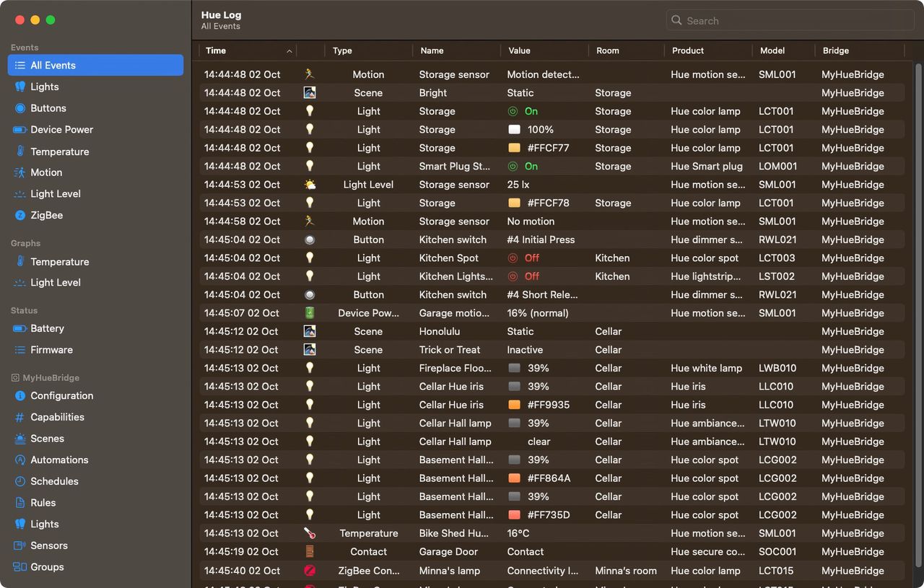The height and width of the screenshot is (588, 924).
Task: Click the Graphs section header in sidebar
Action: pos(25,243)
